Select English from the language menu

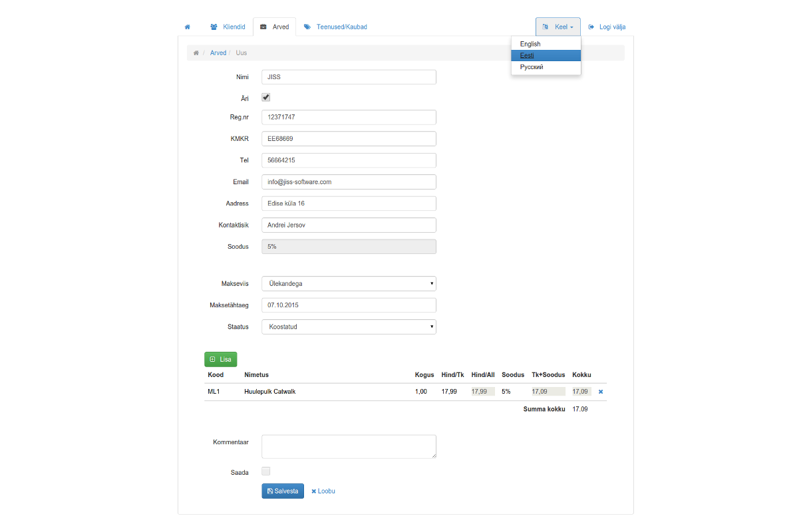tap(530, 44)
